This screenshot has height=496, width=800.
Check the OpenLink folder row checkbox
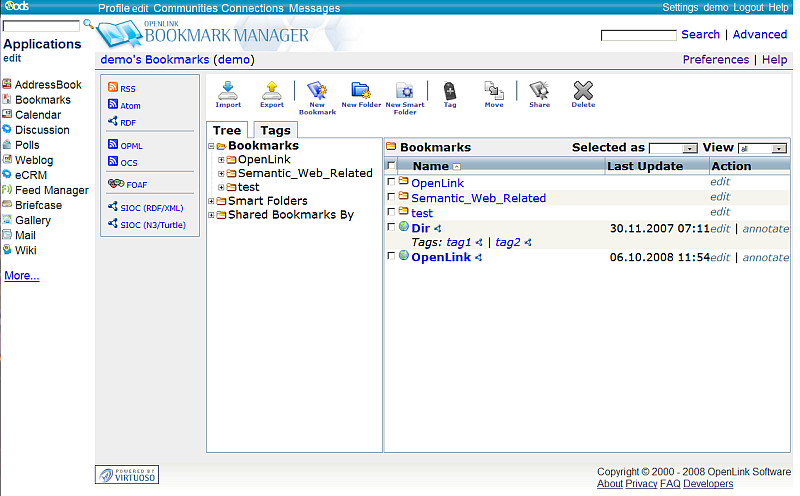[x=391, y=183]
